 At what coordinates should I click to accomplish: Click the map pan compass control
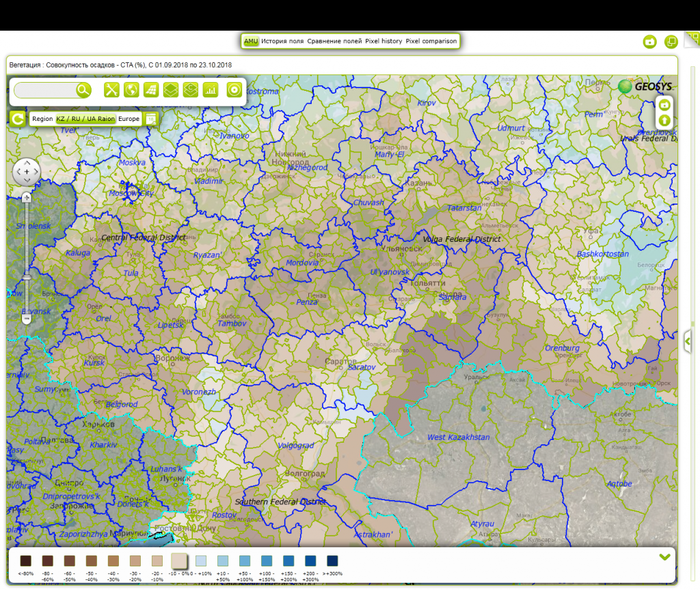coord(27,171)
